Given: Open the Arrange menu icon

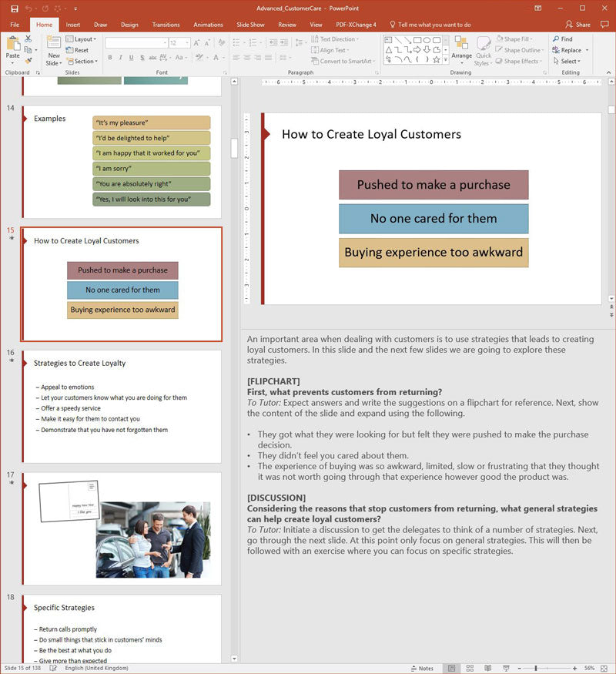Looking at the screenshot, I should 461,43.
